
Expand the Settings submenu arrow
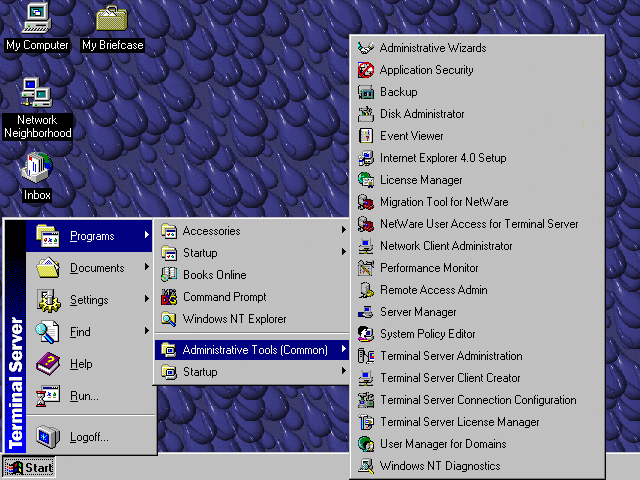point(147,300)
